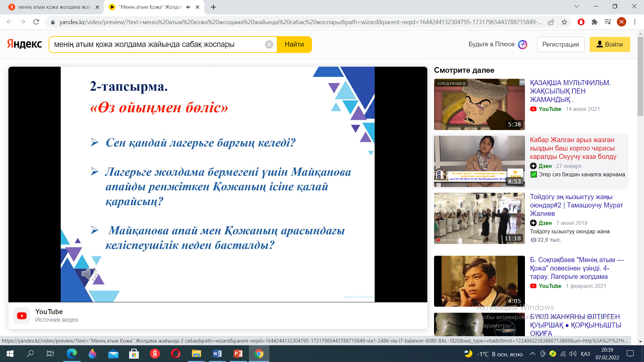Click the Yandex Plus icon
Viewport: 644px width, 362px height.
523,45
